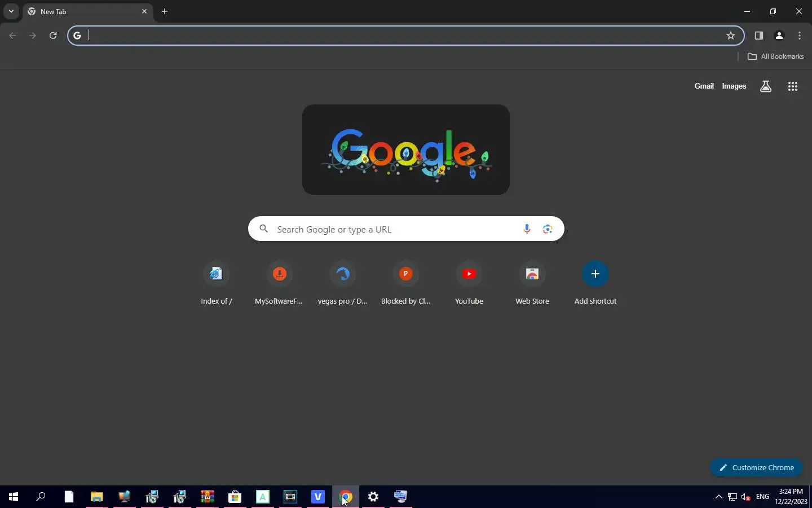Minimize the Chrome window
Image resolution: width=812 pixels, height=508 pixels.
click(747, 11)
